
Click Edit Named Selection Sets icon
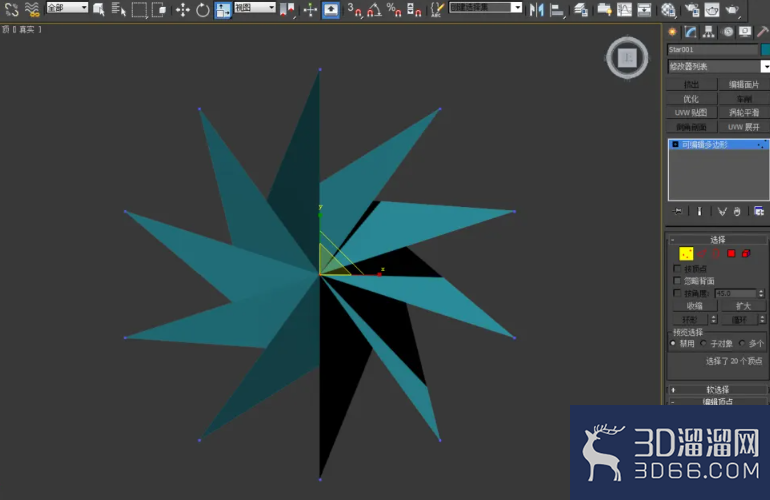(x=436, y=10)
